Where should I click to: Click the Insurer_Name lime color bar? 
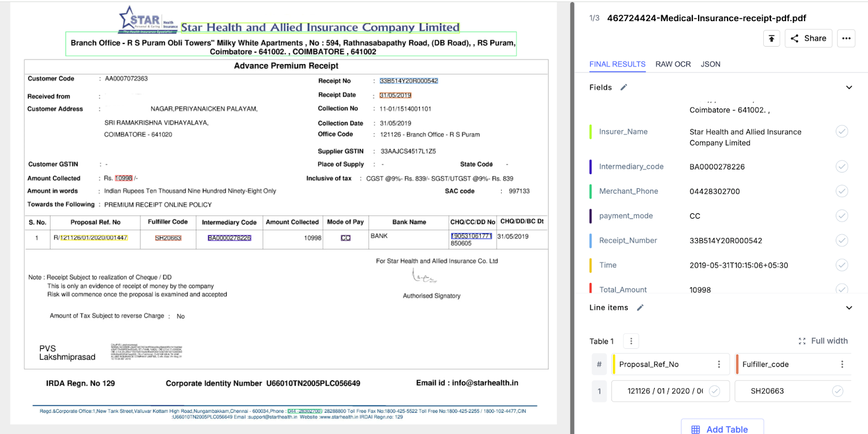pyautogui.click(x=591, y=132)
